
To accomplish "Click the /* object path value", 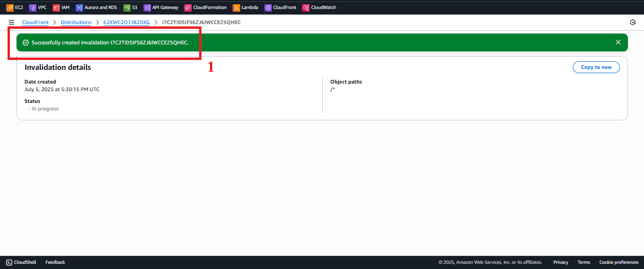I will tap(333, 89).
